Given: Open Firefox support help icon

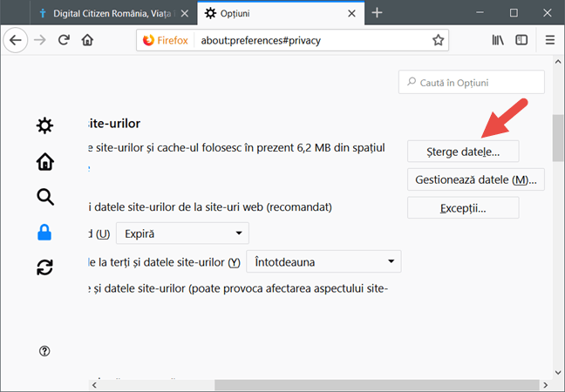Looking at the screenshot, I should [x=44, y=351].
